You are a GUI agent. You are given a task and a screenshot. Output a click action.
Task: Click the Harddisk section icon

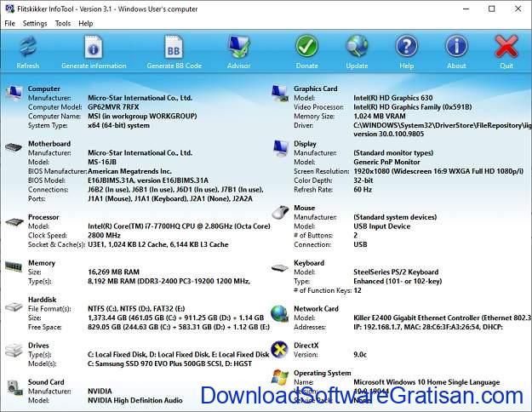14,306
